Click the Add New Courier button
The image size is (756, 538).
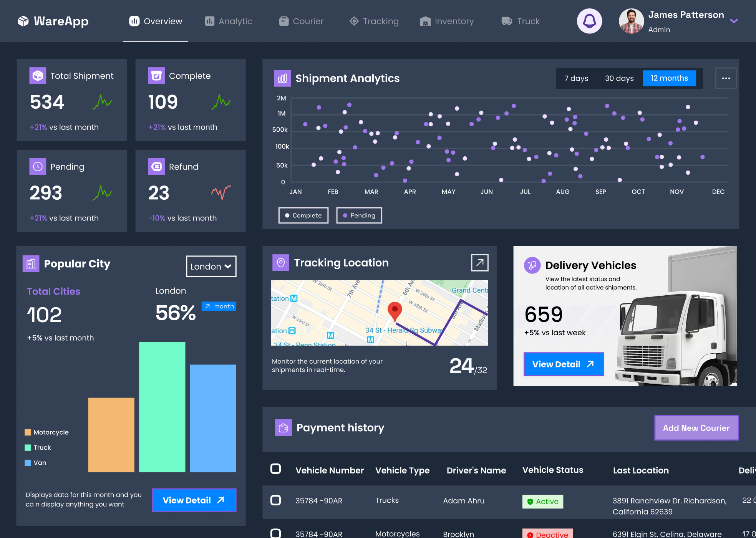(x=696, y=428)
